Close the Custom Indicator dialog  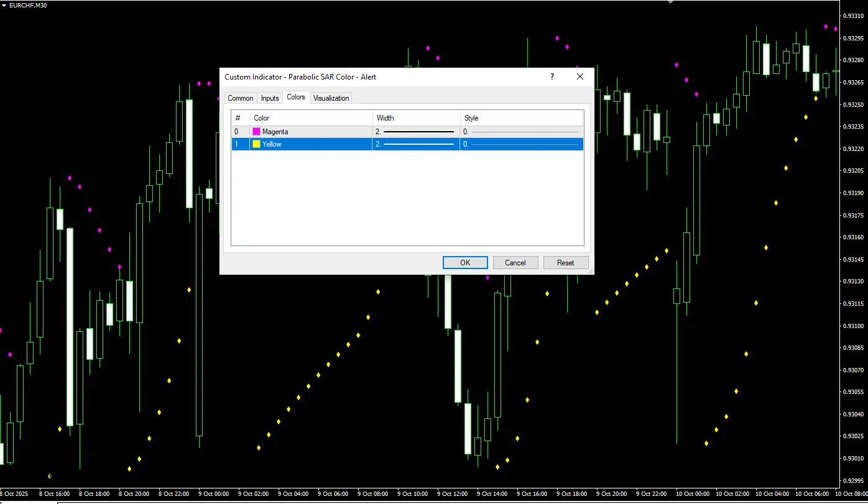(580, 77)
